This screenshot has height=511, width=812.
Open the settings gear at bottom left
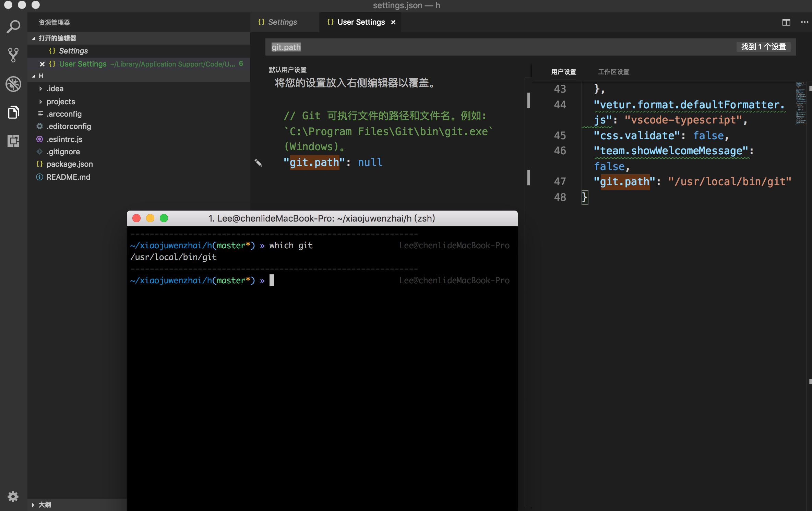13,497
